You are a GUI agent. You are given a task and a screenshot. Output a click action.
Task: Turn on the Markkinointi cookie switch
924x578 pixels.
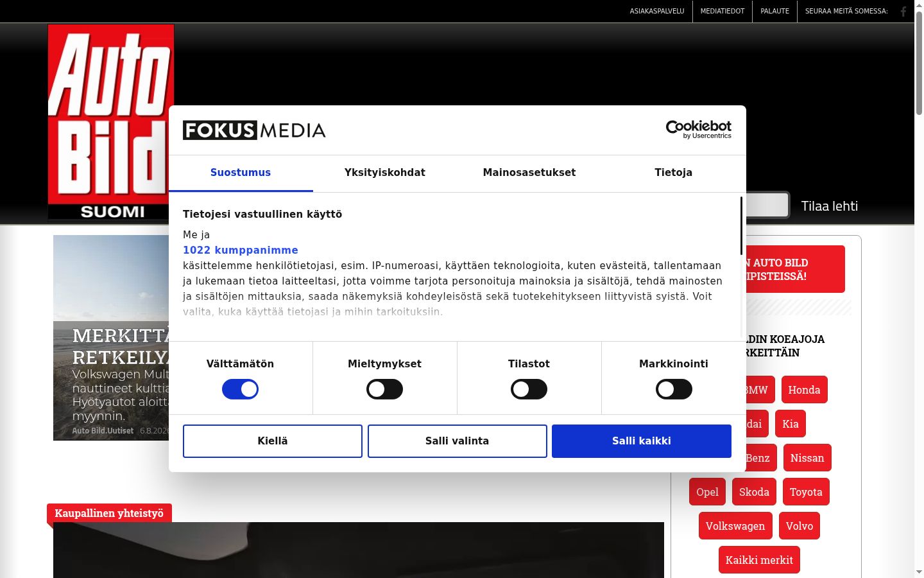pyautogui.click(x=674, y=389)
